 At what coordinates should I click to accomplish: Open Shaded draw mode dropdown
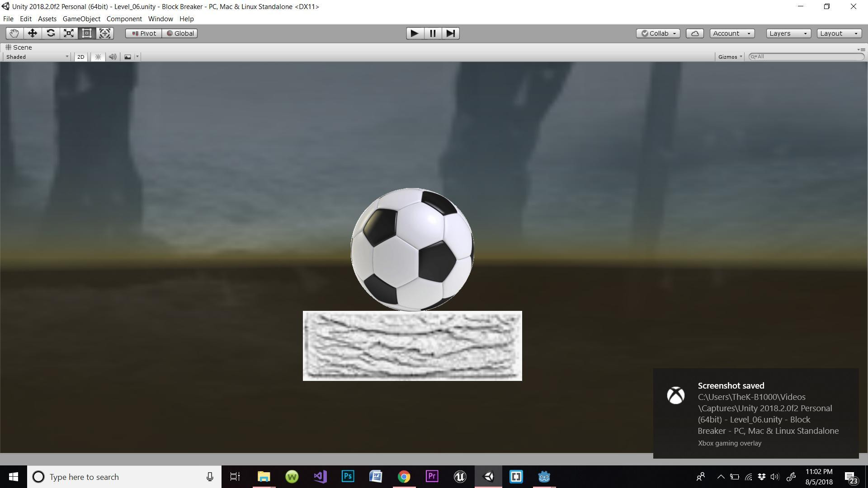(37, 57)
